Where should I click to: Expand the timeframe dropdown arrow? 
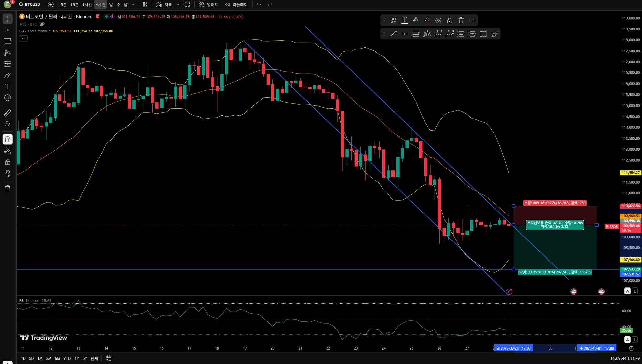133,5
